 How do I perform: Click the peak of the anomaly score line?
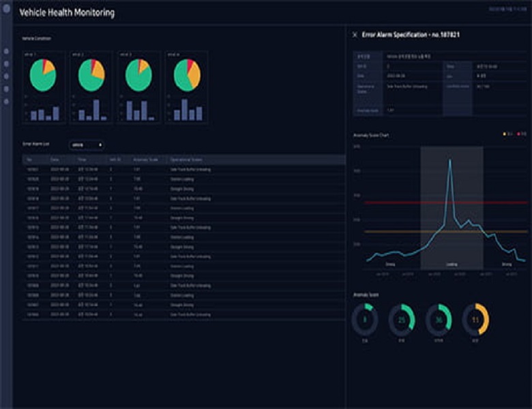tap(449, 160)
